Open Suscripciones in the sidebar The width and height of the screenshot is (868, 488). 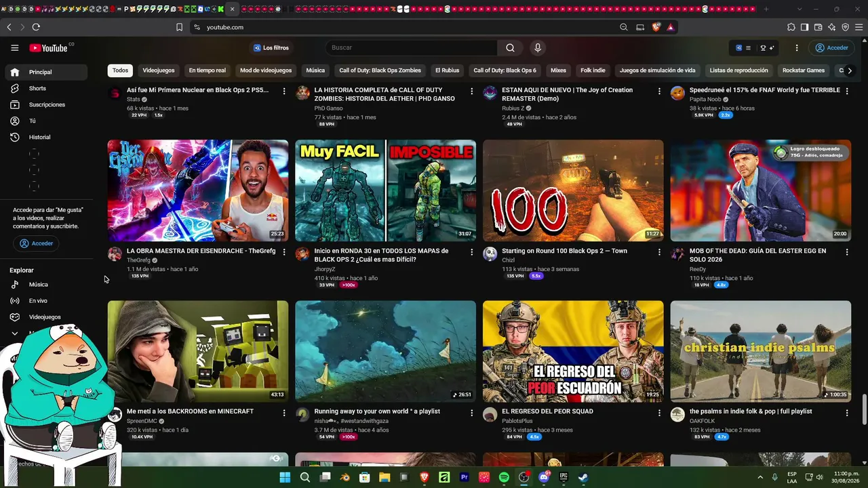[x=46, y=104]
